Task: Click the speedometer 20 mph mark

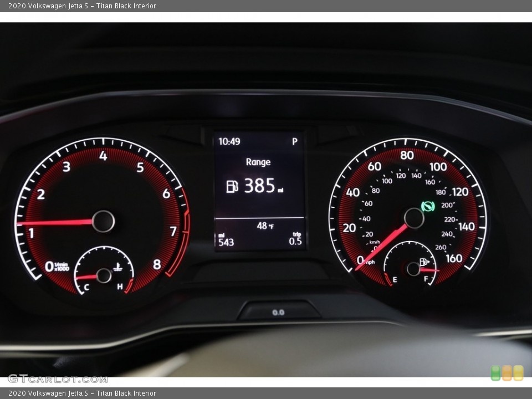Action: pos(349,228)
